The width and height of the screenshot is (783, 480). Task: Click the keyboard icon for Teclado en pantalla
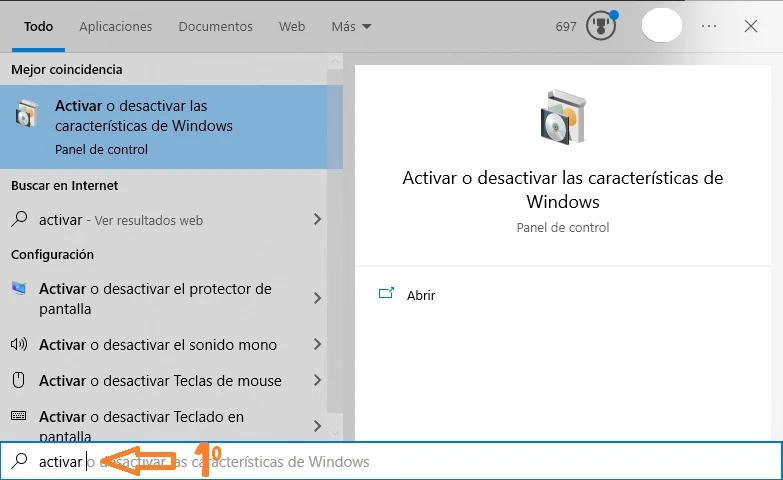[x=18, y=416]
